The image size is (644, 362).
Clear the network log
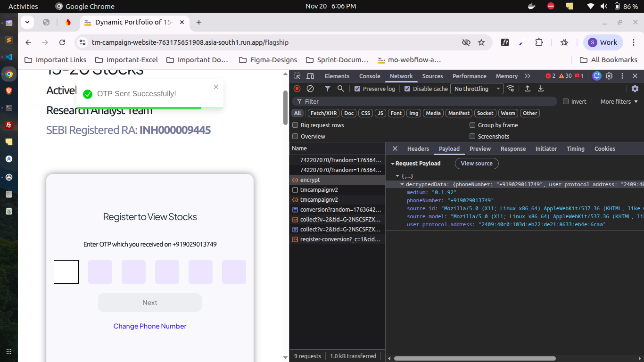tap(310, 89)
